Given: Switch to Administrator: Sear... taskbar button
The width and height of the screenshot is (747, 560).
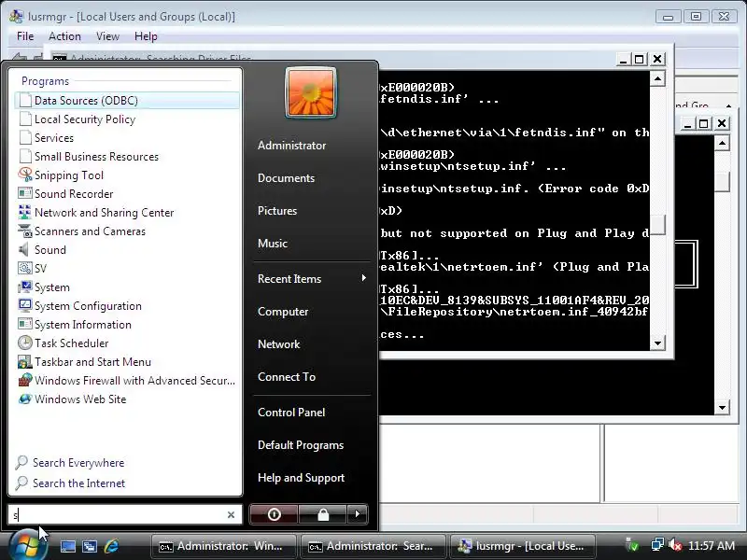Looking at the screenshot, I should coord(373,546).
